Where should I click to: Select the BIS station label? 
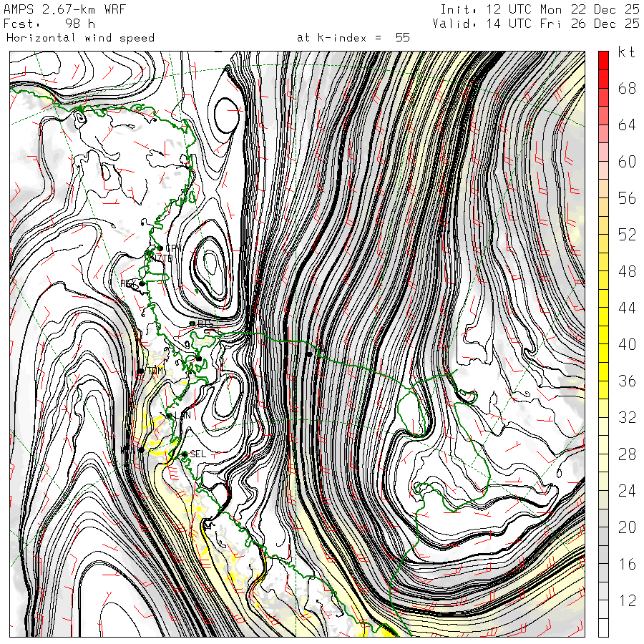click(205, 323)
